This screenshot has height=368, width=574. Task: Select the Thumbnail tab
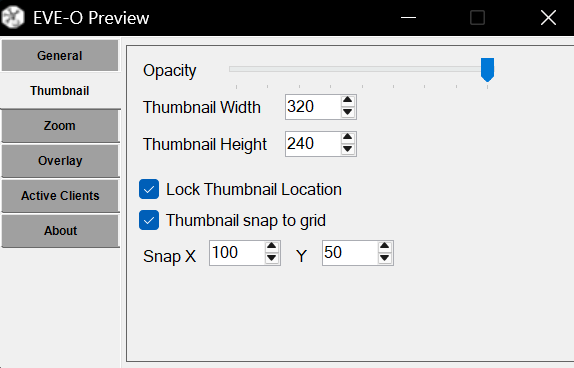click(60, 90)
